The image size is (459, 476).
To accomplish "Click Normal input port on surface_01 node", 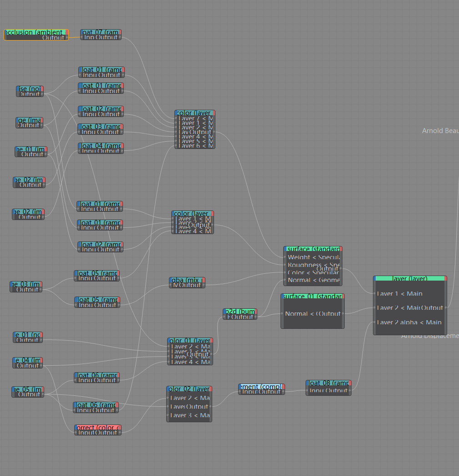I will tap(282, 313).
